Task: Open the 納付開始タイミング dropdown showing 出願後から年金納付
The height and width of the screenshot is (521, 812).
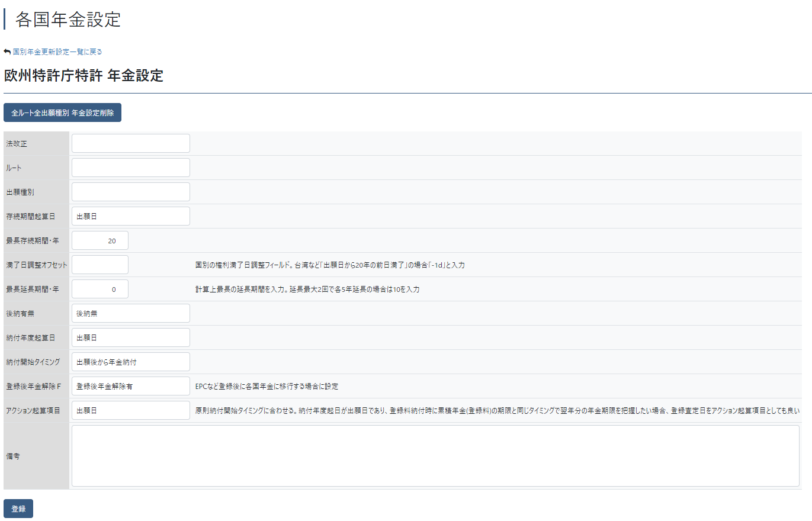Action: point(131,362)
